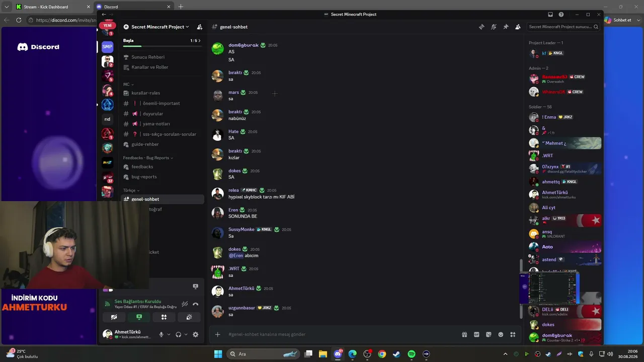The width and height of the screenshot is (644, 362).
Task: Open the genel-sohbet channel
Action: point(162,199)
